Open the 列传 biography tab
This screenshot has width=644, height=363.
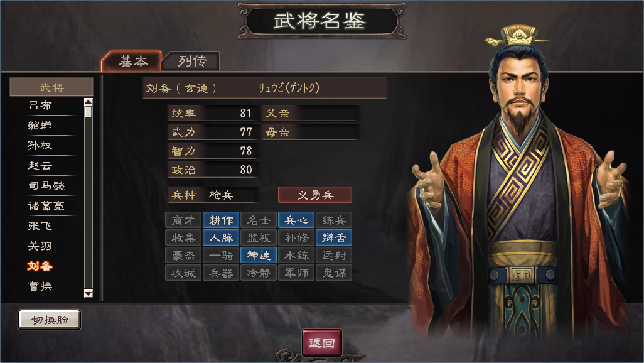[x=192, y=62]
